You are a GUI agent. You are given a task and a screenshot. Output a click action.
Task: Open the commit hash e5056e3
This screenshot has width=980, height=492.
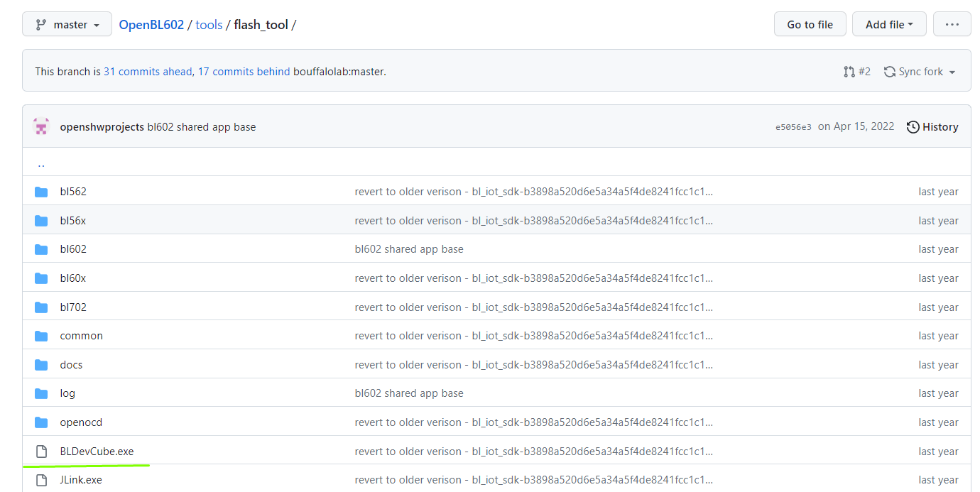793,127
